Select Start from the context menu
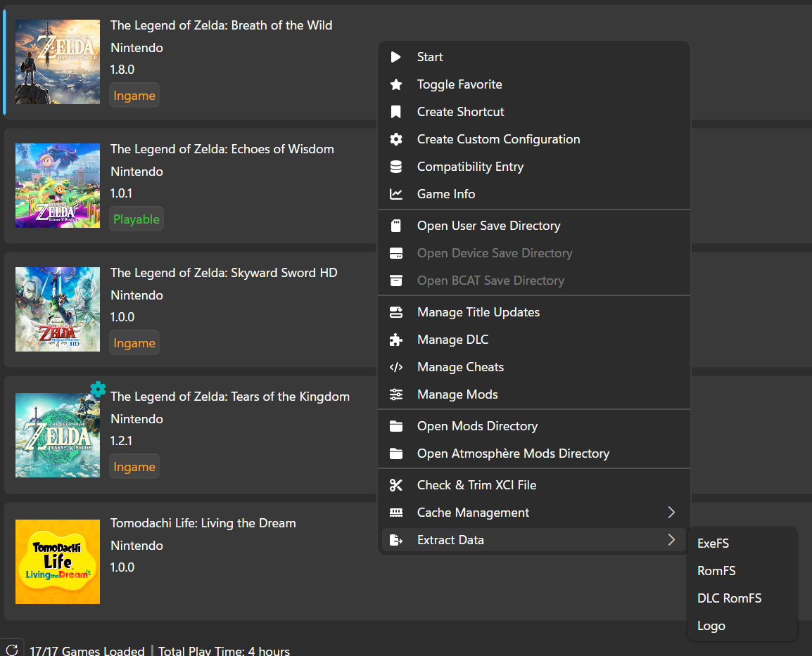Viewport: 812px width, 656px height. tap(534, 57)
